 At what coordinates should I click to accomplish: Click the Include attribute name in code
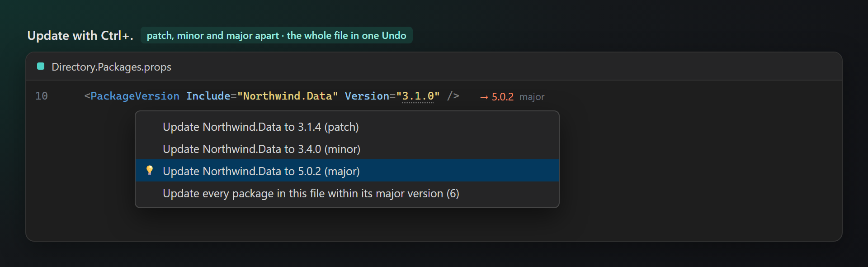click(x=208, y=96)
